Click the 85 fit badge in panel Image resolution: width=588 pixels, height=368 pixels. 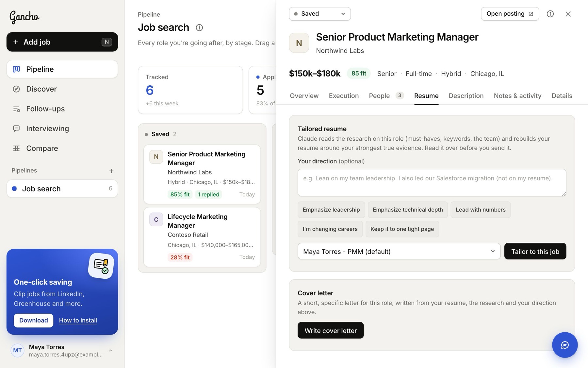pyautogui.click(x=359, y=73)
